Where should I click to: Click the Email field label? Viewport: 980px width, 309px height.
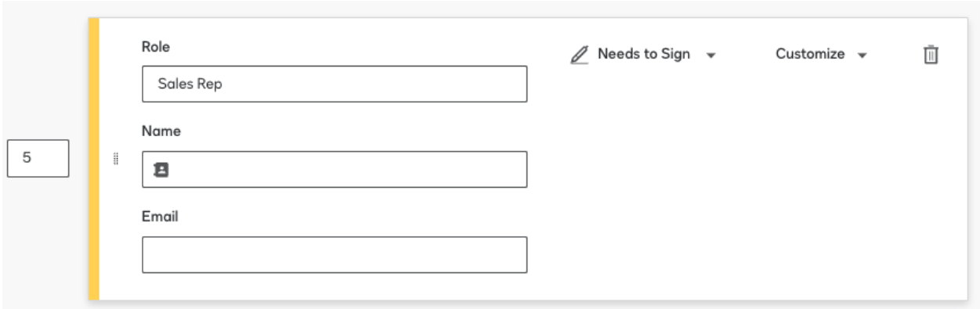[x=160, y=216]
